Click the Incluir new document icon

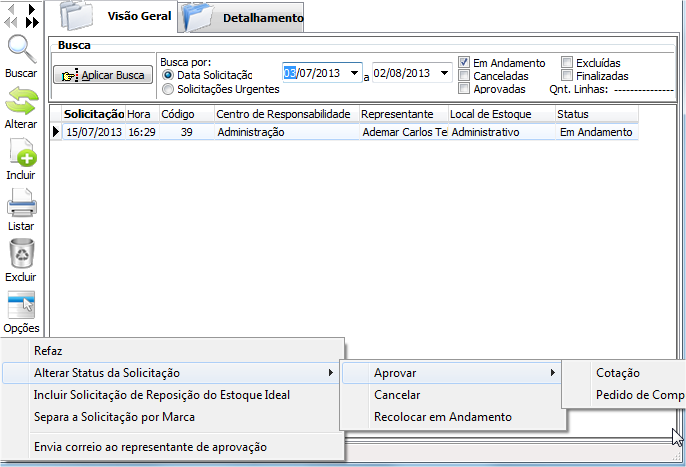21,153
